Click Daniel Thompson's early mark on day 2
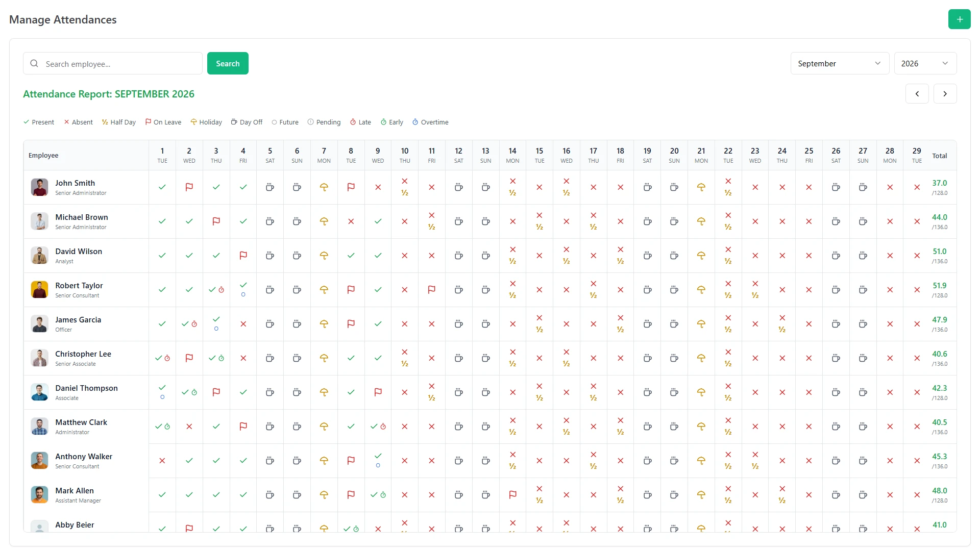The image size is (980, 551). click(194, 392)
